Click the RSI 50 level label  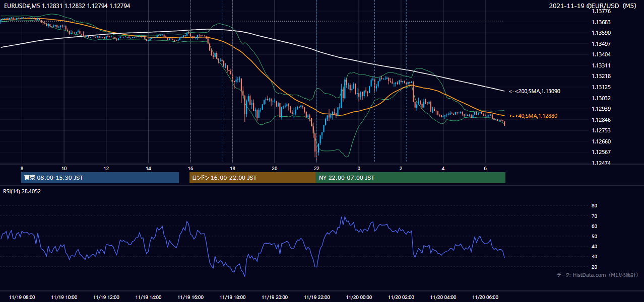tap(594, 236)
